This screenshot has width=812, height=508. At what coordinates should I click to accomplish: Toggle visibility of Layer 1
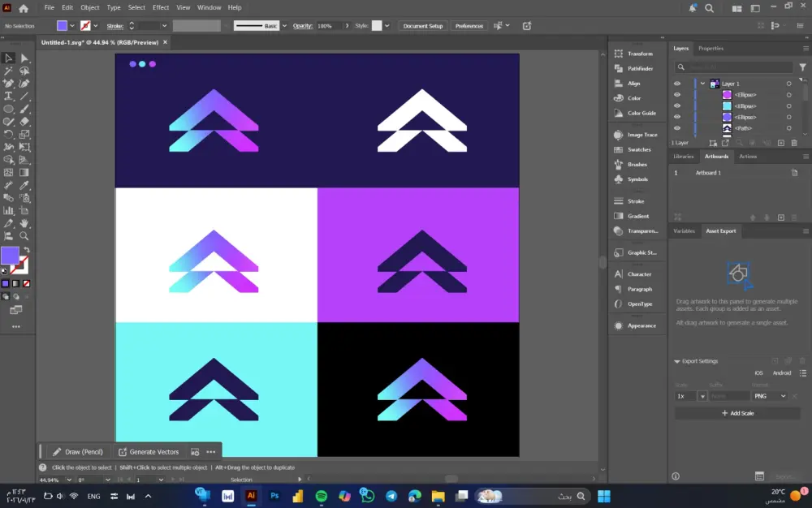point(676,84)
